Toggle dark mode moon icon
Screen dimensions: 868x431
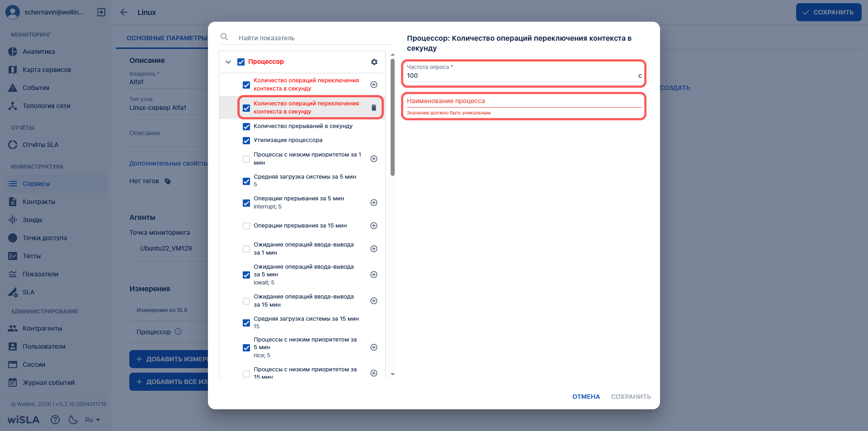73,420
